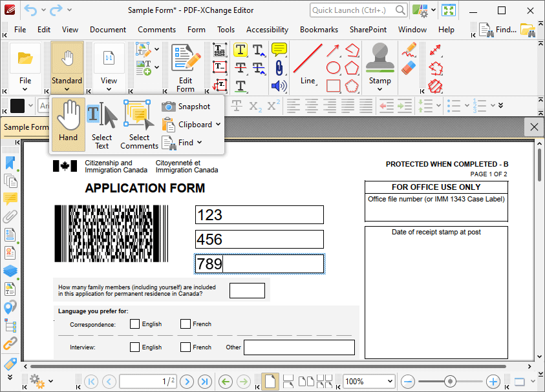Viewport: 545px width, 392px height.
Task: Click the Find... button in menu bar
Action: [x=498, y=30]
